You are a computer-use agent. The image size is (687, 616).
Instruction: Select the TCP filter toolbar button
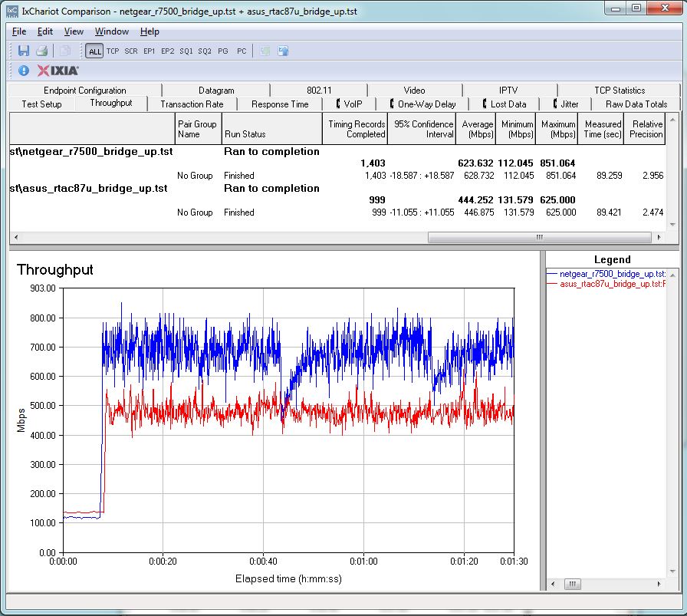click(113, 51)
